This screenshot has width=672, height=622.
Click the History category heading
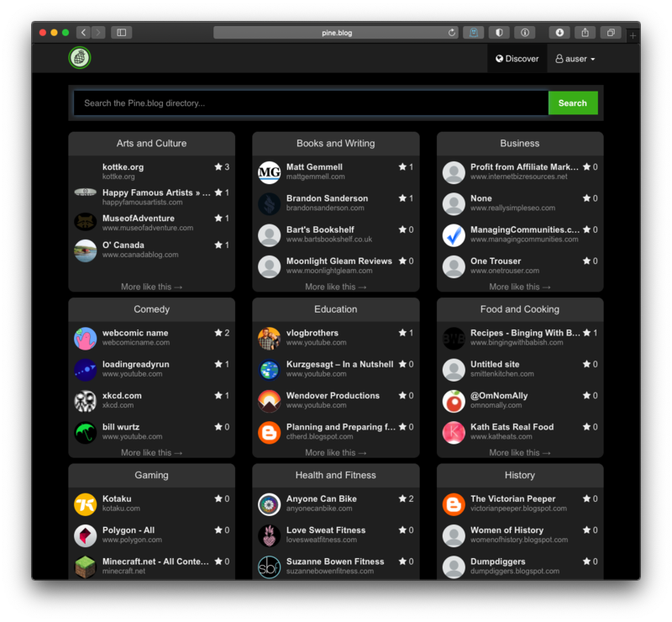[x=520, y=475]
